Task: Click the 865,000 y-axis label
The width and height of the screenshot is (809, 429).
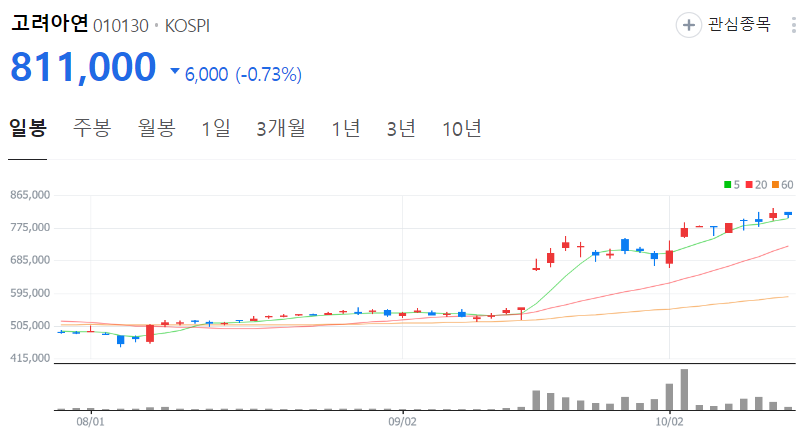Action: 30,195
